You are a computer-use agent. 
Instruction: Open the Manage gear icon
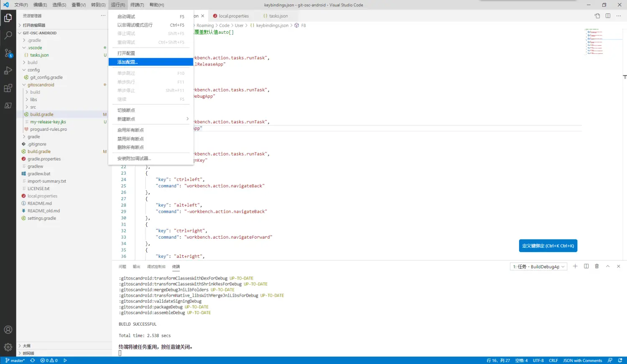click(8, 347)
